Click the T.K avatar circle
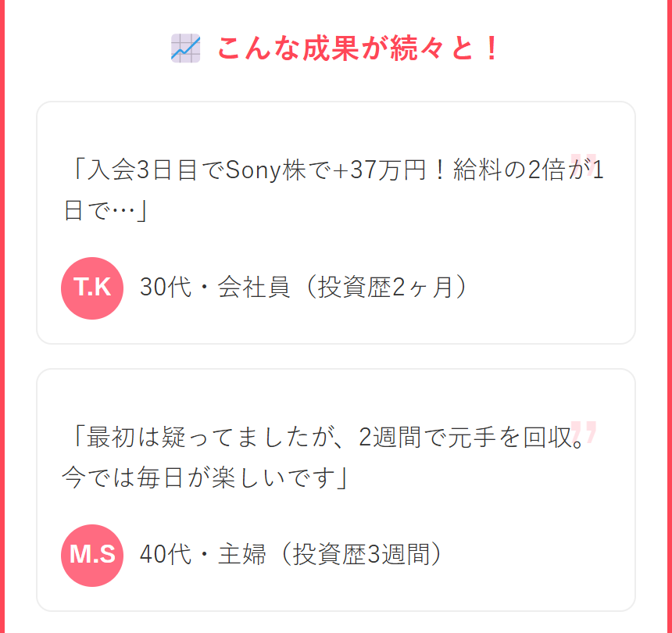672x633 pixels. coord(92,288)
